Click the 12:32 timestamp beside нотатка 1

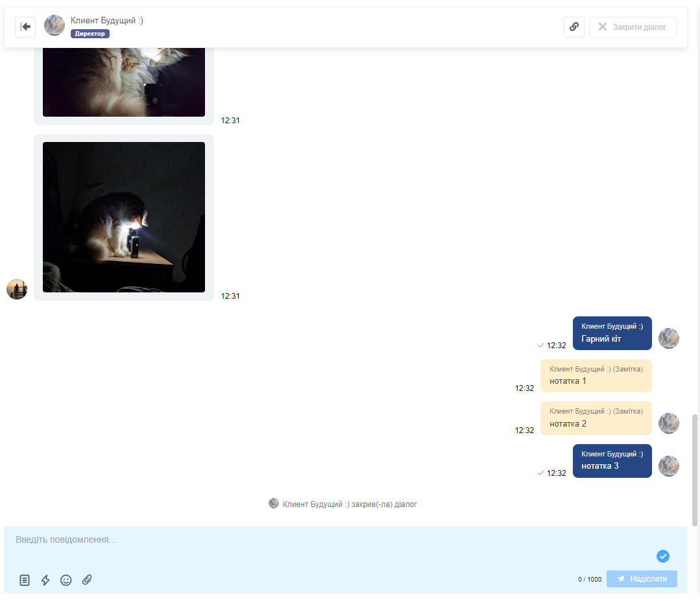pos(524,388)
